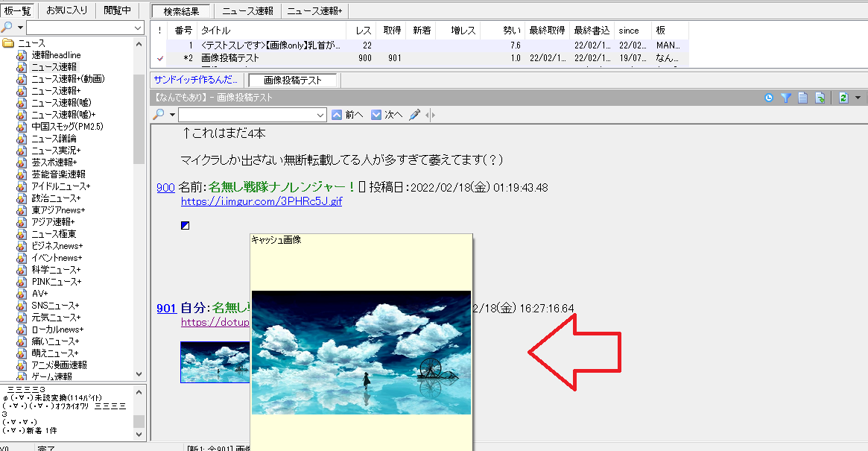Viewport: 868px width, 451px height.
Task: Click the plain document page icon
Action: [x=802, y=98]
